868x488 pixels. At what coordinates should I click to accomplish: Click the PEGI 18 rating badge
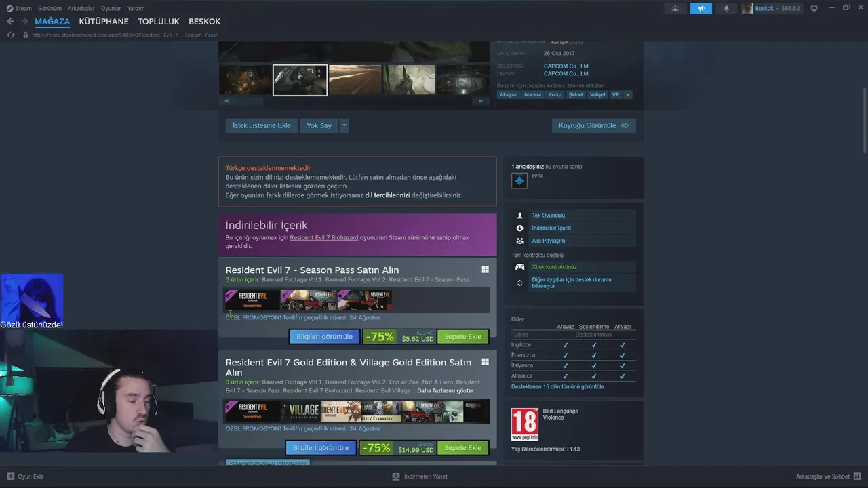[524, 424]
